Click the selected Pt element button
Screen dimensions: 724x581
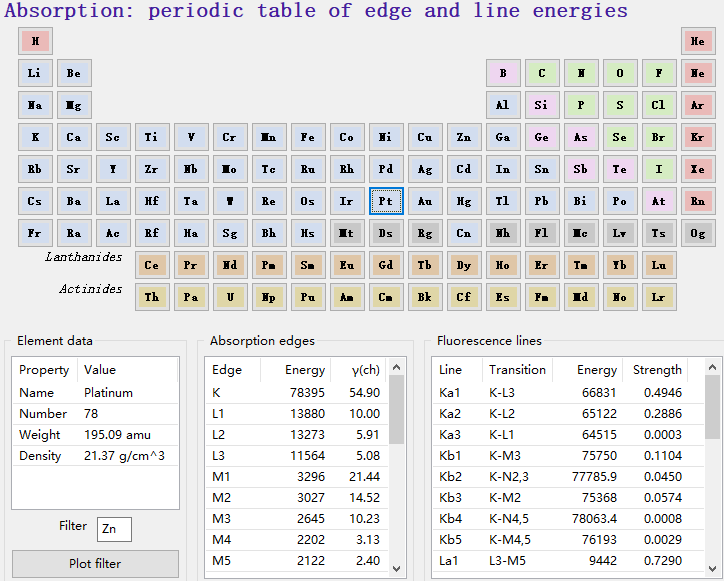pos(386,201)
